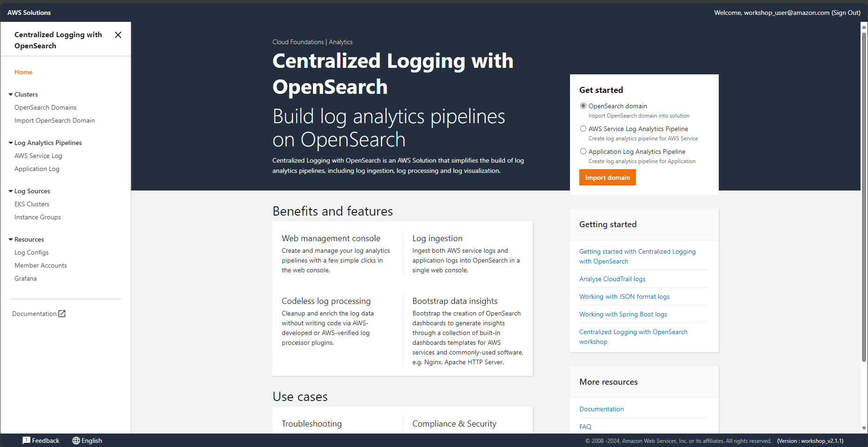This screenshot has width=868, height=447.
Task: Collapse the Log Sources section
Action: tap(10, 191)
